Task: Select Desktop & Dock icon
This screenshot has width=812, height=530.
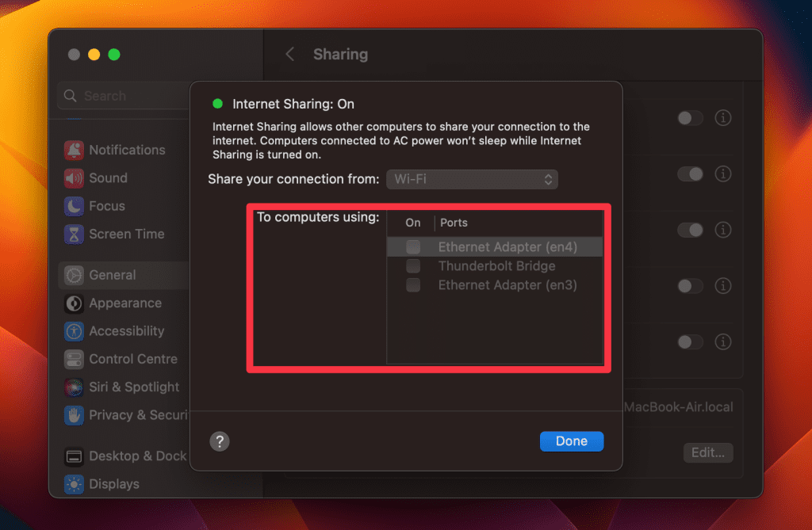Action: click(74, 456)
